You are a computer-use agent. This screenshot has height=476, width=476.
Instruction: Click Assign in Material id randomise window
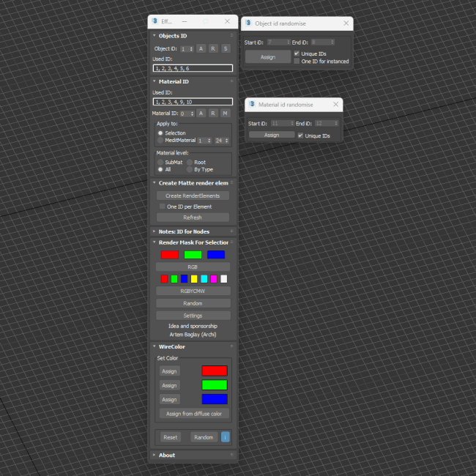272,135
